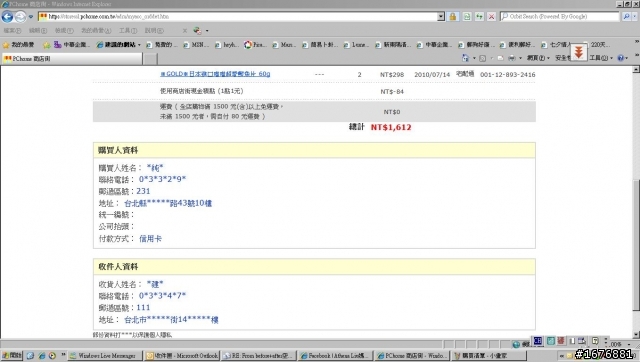This screenshot has height=362, width=640.
Task: Open a new blank tab
Action: point(150,59)
